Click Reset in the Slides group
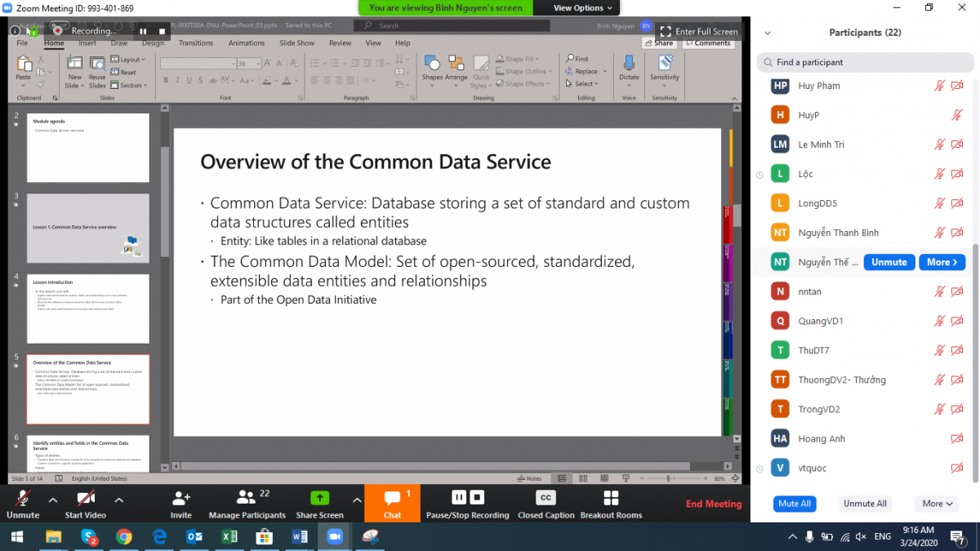This screenshot has width=980, height=551. pos(125,72)
